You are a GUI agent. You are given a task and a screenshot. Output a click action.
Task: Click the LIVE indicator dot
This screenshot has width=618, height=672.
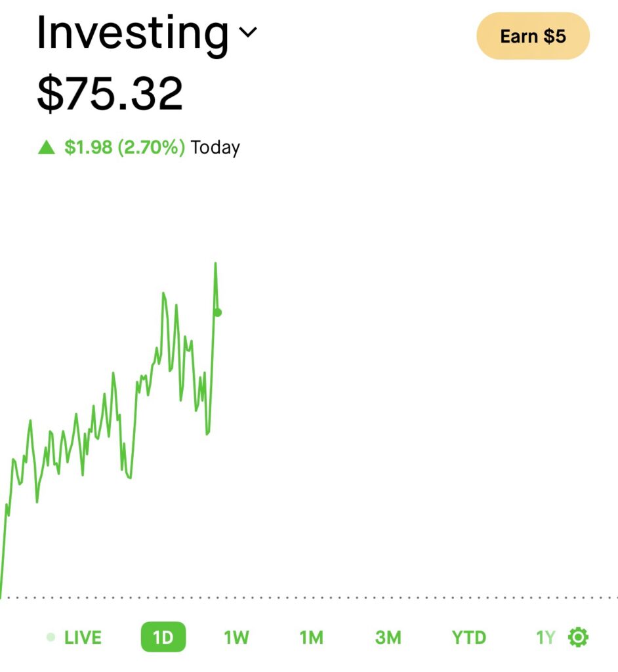pyautogui.click(x=51, y=637)
